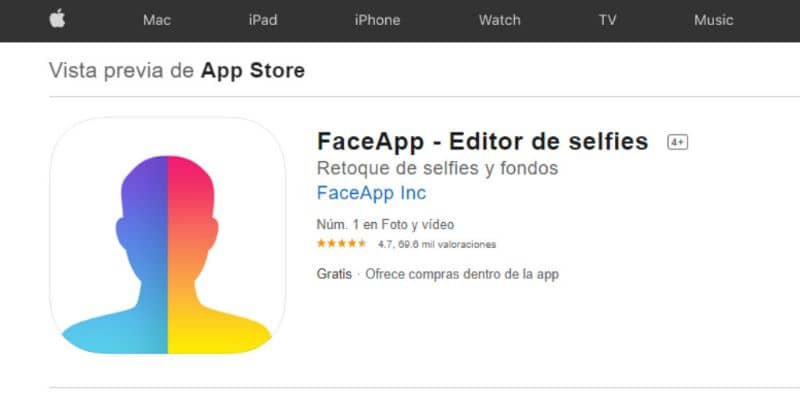Select iPhone in the navigation bar
Image resolution: width=800 pixels, height=405 pixels.
click(377, 20)
